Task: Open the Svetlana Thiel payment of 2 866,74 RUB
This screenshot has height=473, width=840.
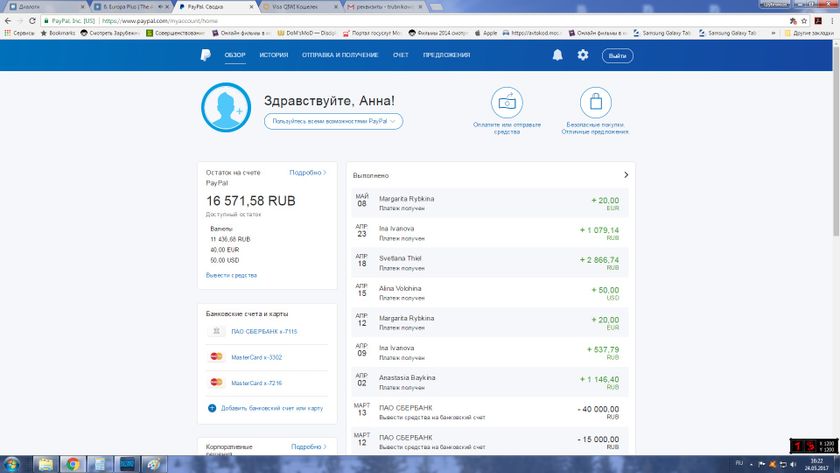Action: pyautogui.click(x=489, y=263)
